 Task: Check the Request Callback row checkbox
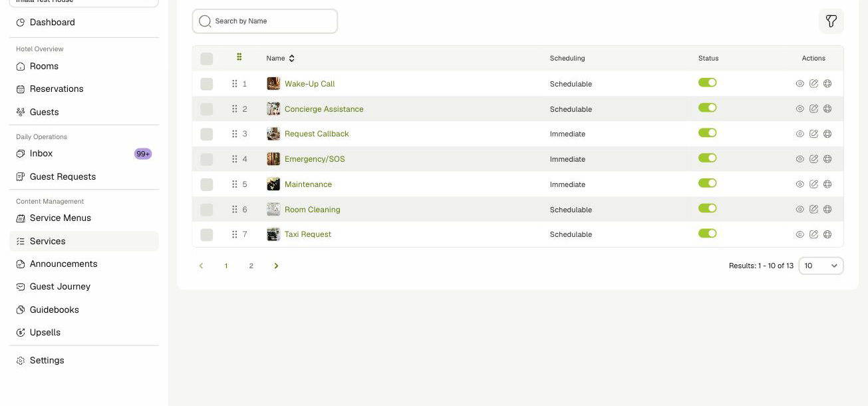click(207, 134)
